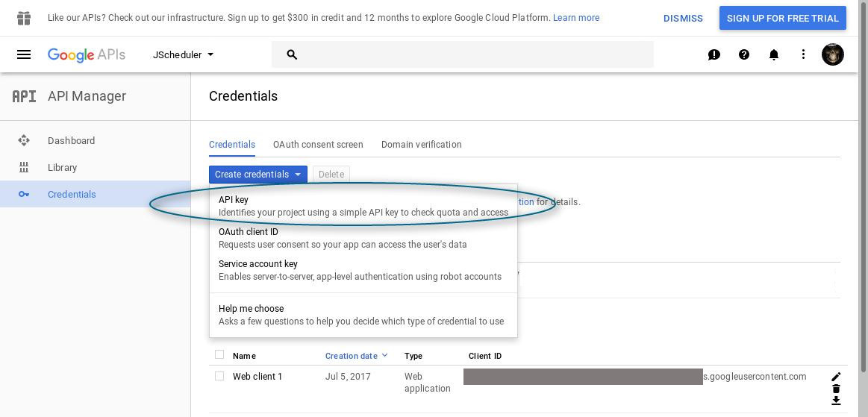868x417 pixels.
Task: Toggle the select-all checkbox in the table header
Action: click(x=219, y=354)
